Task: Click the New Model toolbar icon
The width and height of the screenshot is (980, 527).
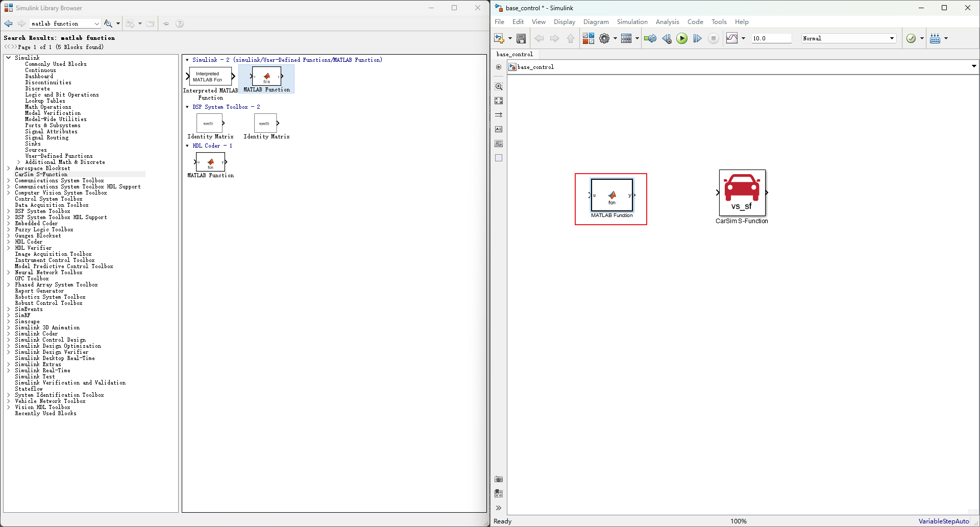Action: (499, 38)
